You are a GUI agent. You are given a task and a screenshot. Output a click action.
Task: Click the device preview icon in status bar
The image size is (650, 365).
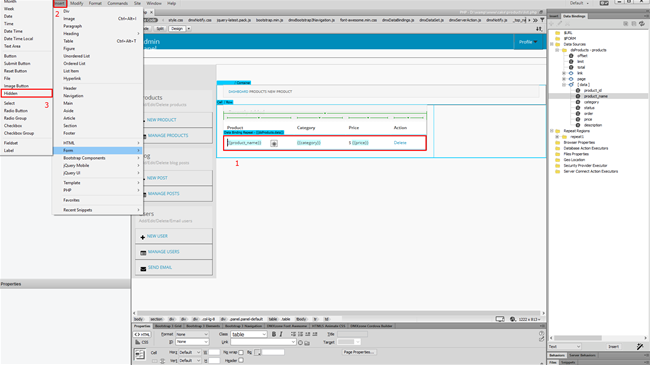tap(500, 319)
